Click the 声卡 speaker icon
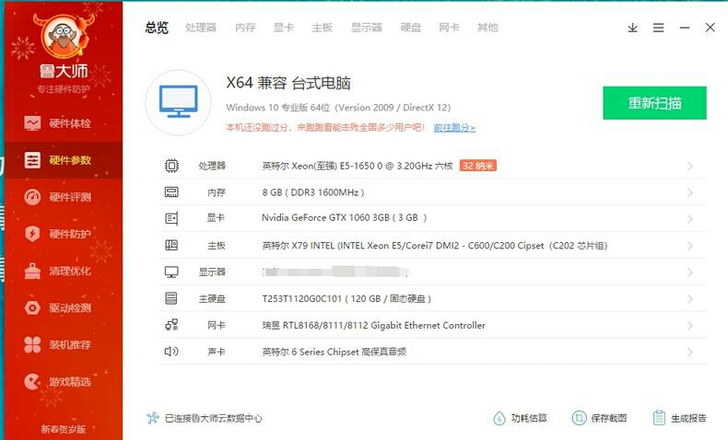The height and width of the screenshot is (440, 728). pos(171,351)
